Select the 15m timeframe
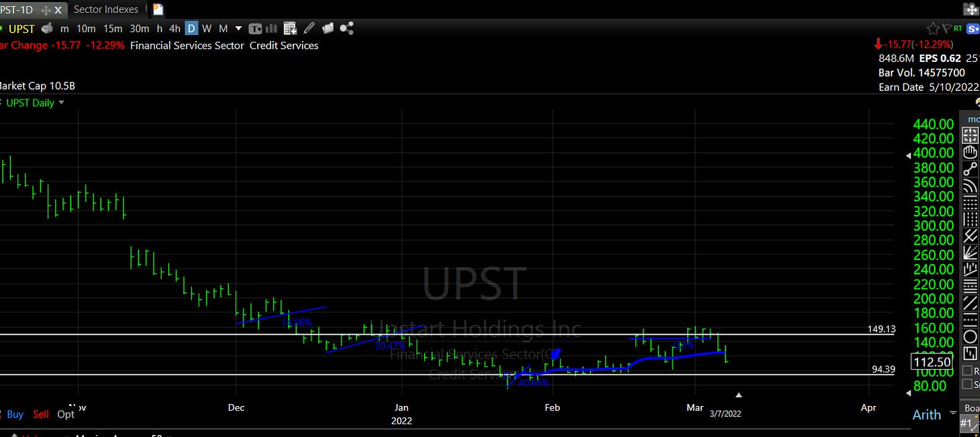980x437 pixels. (x=112, y=28)
